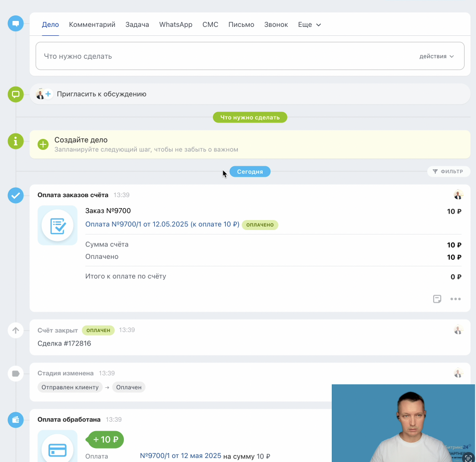The image size is (476, 462).
Task: Click Сделка #172816 text
Action: pyautogui.click(x=64, y=344)
